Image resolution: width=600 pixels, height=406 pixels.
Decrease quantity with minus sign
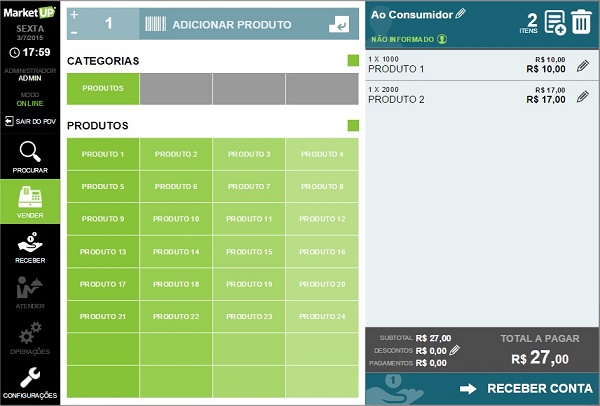click(x=74, y=32)
